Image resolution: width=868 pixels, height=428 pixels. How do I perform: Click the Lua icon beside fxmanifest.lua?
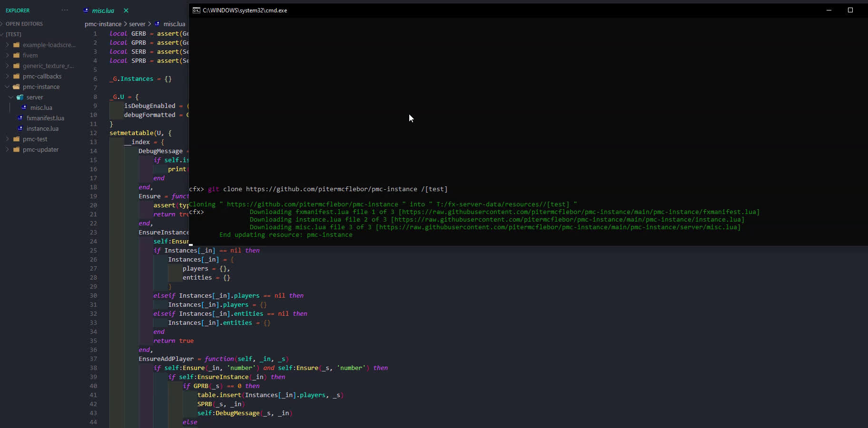20,118
